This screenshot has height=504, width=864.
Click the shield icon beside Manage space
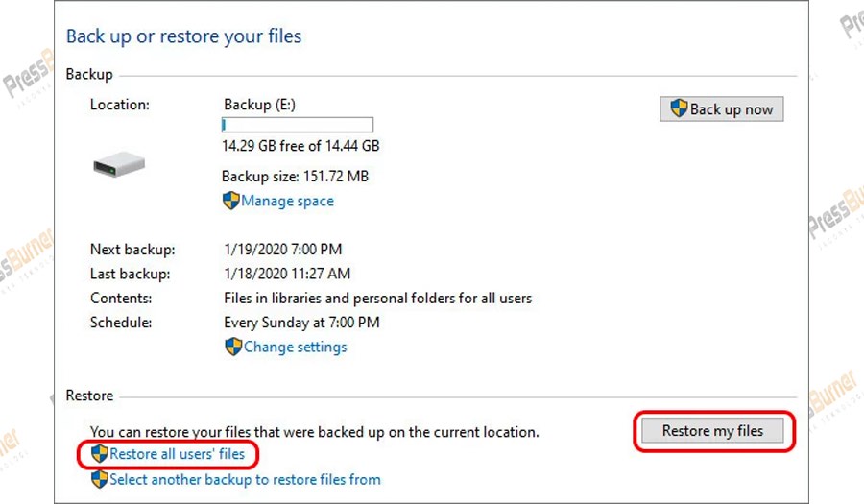pos(230,201)
